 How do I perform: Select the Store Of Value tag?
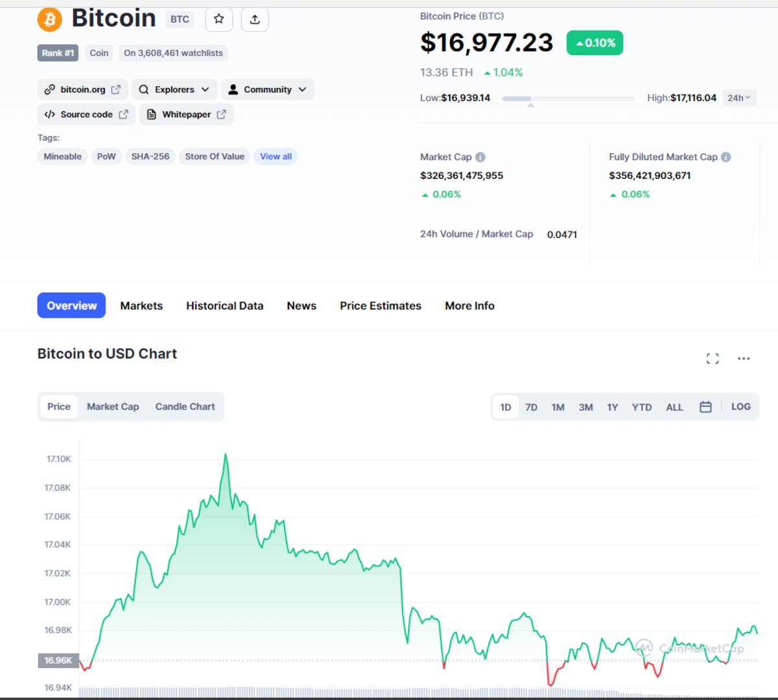coord(215,156)
